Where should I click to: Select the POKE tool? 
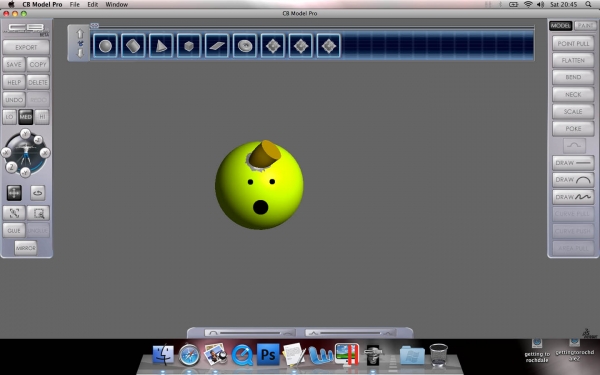coord(573,129)
